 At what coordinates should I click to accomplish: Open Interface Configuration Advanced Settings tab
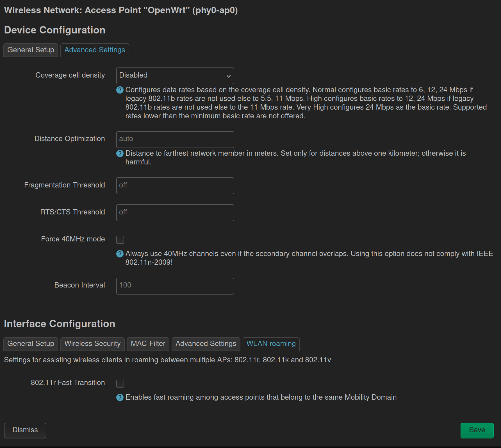click(x=206, y=344)
